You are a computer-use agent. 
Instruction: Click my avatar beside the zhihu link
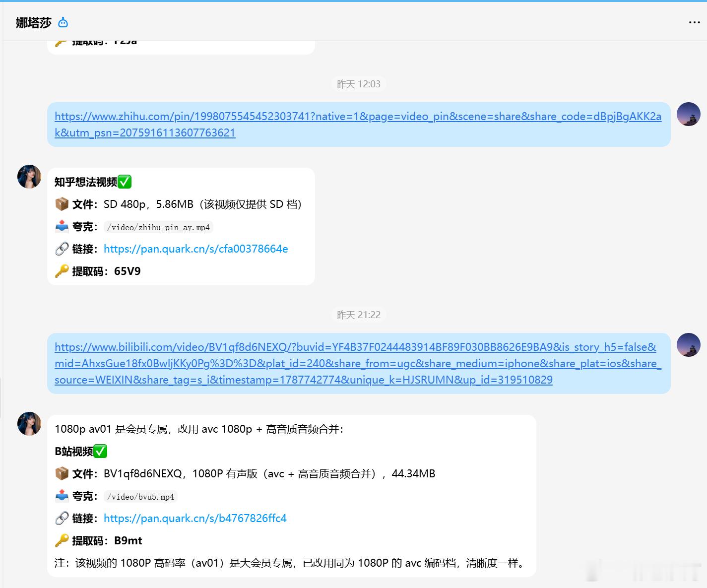point(689,114)
